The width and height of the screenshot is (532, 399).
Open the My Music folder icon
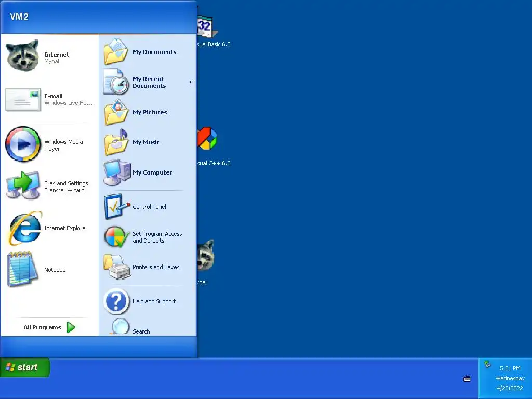[116, 142]
